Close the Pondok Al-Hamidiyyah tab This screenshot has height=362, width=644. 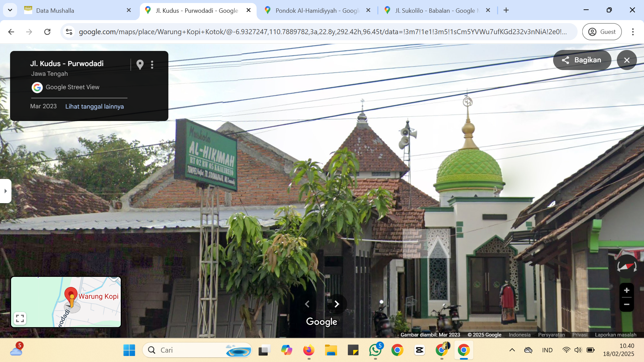[x=368, y=10]
